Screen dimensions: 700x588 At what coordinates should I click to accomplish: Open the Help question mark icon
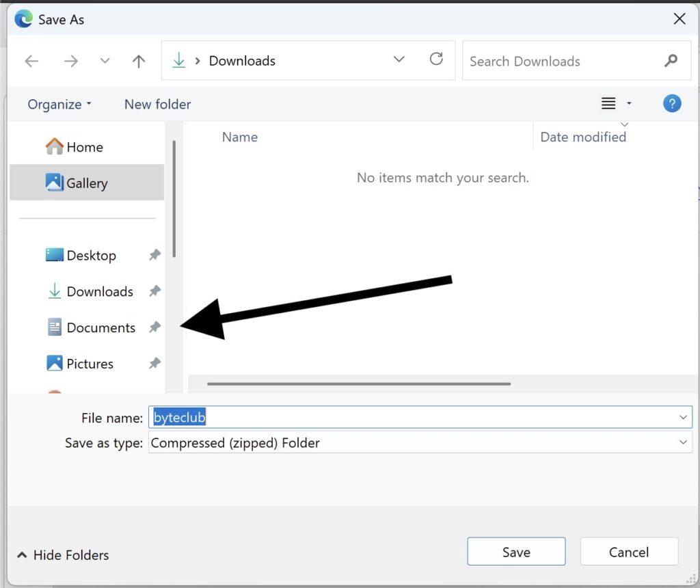672,104
